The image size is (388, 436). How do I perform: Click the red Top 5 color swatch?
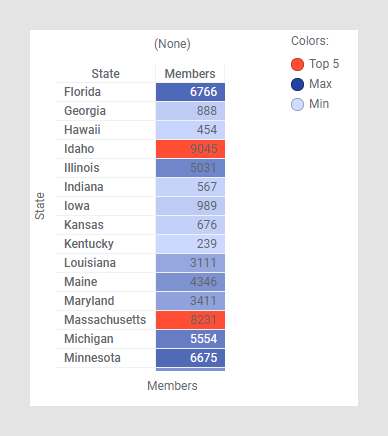point(297,64)
